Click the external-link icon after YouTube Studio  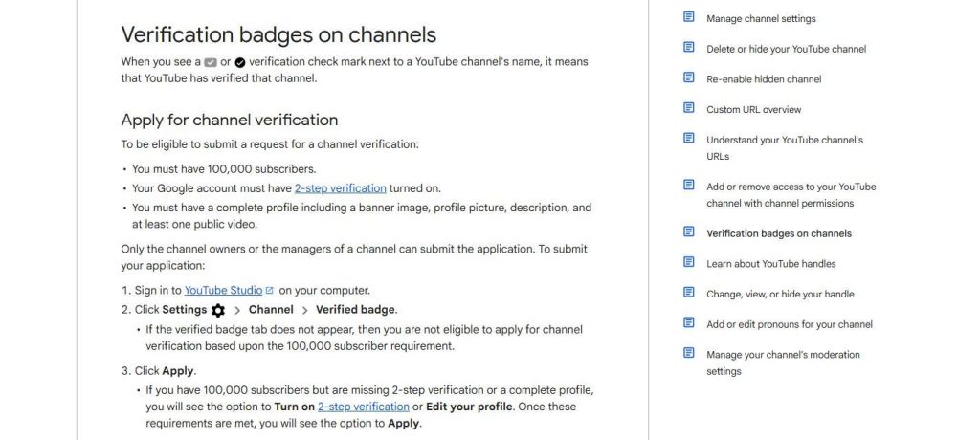coord(269,291)
